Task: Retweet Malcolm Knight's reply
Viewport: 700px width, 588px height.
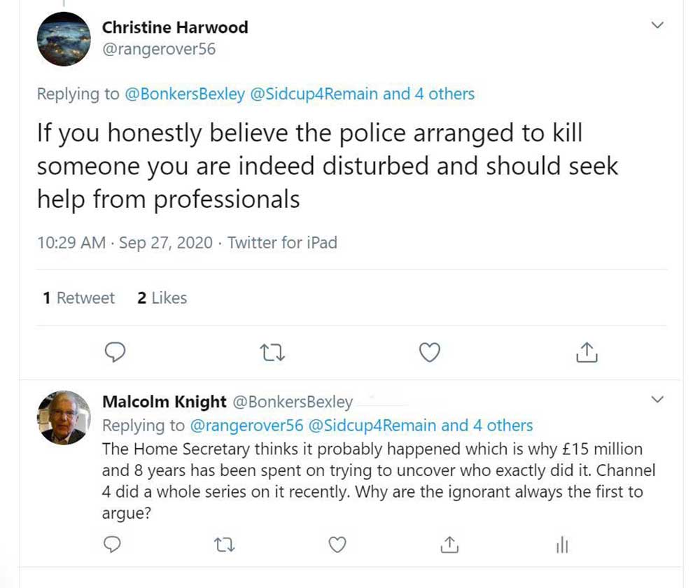Action: (x=225, y=544)
